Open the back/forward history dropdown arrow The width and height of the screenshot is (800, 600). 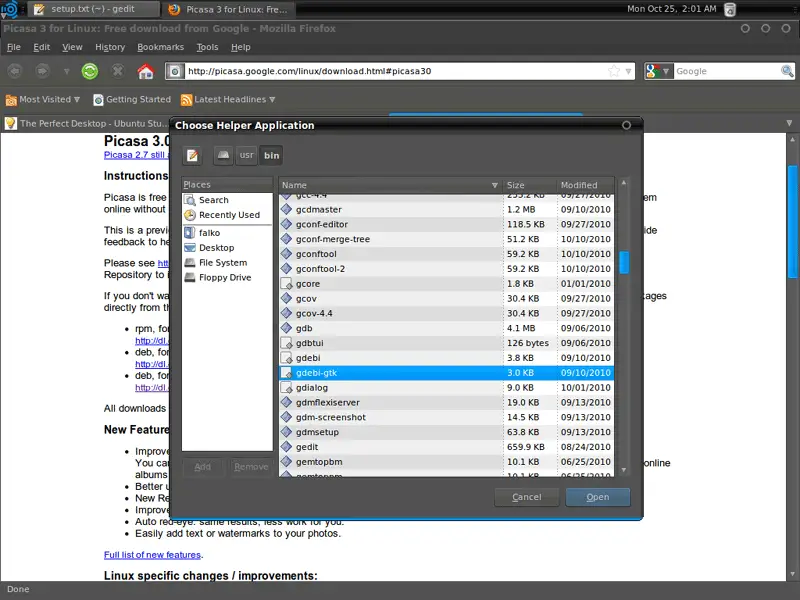pos(66,71)
